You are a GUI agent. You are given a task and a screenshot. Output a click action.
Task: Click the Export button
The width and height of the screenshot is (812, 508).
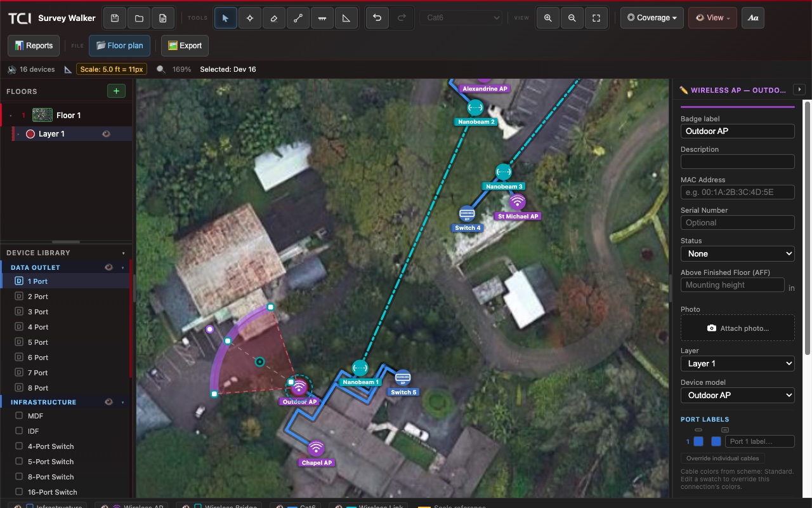point(185,46)
